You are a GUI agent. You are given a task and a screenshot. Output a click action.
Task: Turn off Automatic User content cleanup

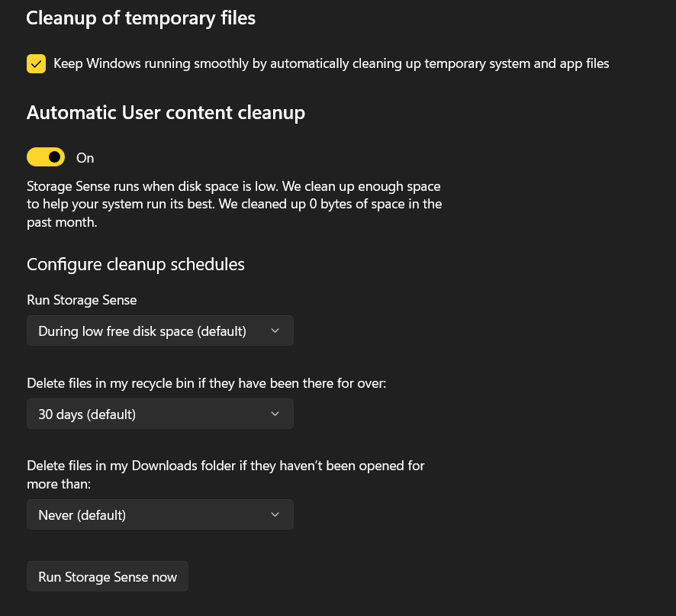click(46, 156)
